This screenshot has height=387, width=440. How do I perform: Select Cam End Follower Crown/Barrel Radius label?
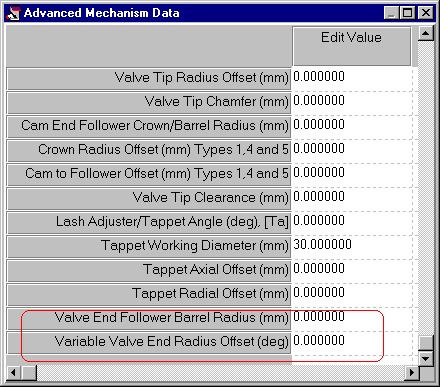coord(149,127)
